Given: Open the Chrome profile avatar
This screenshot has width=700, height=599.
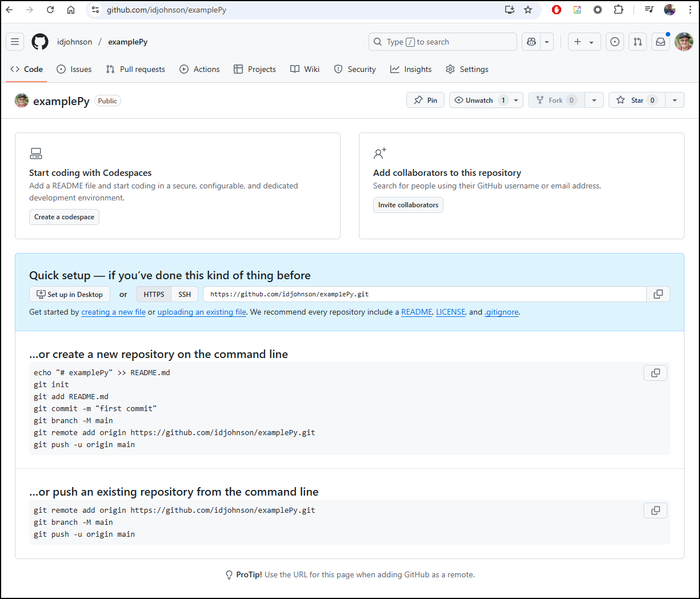Looking at the screenshot, I should coord(670,10).
